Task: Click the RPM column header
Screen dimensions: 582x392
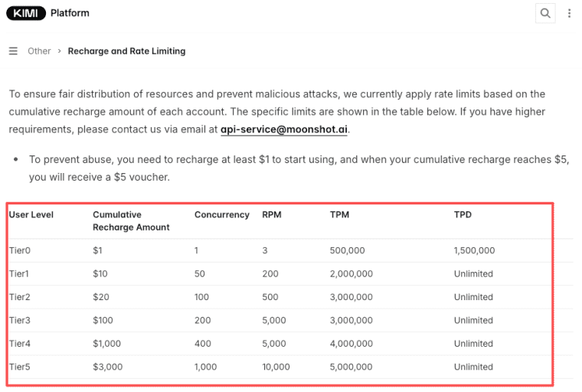Action: [272, 214]
